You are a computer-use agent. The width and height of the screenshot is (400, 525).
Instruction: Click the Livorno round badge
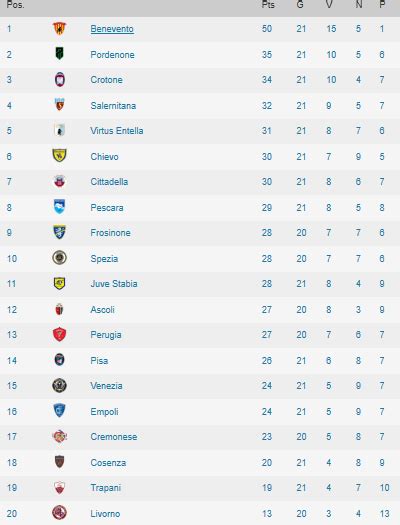(60, 513)
